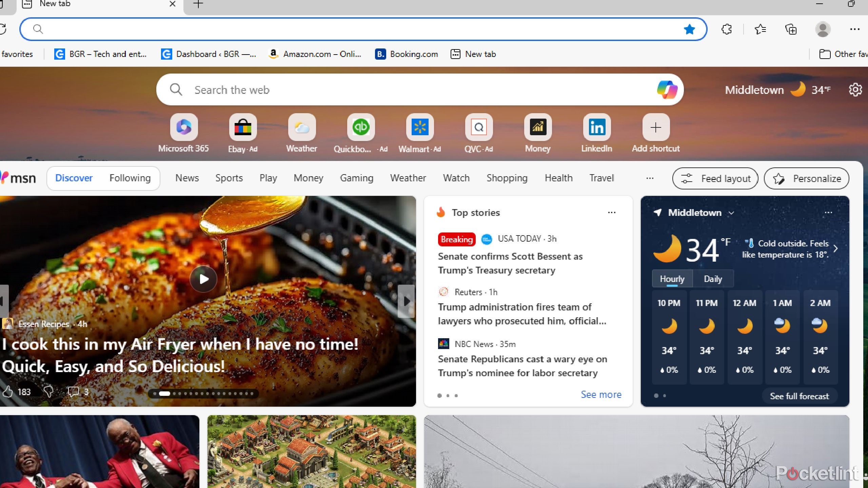868x488 pixels.
Task: Expand the Top stories more options menu
Action: 611,213
